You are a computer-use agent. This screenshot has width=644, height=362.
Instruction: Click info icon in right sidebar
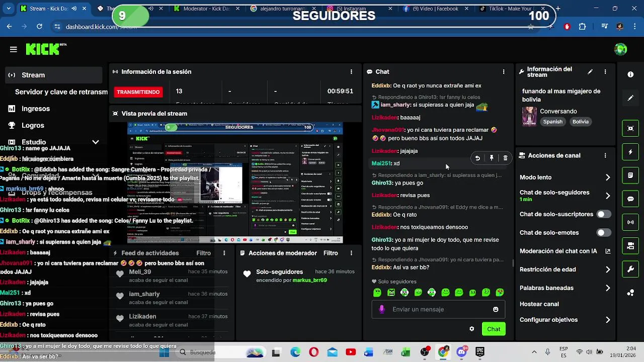630,74
